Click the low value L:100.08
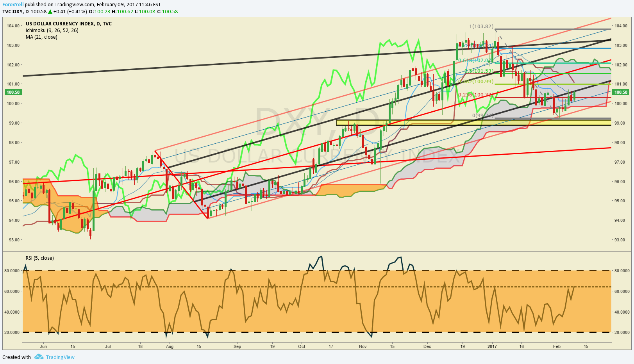The height and width of the screenshot is (364, 634). (145, 11)
